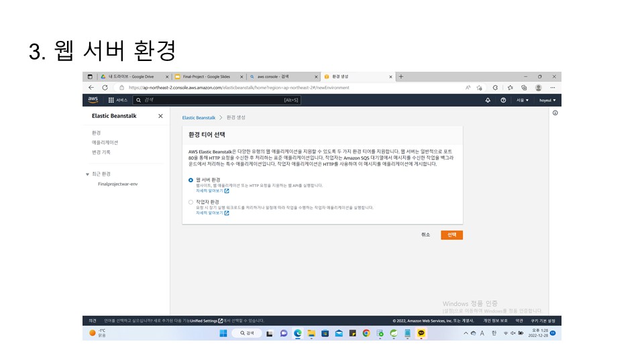Open the Finalprojectwar-env recent environment
The width and height of the screenshot is (644, 362).
click(118, 184)
